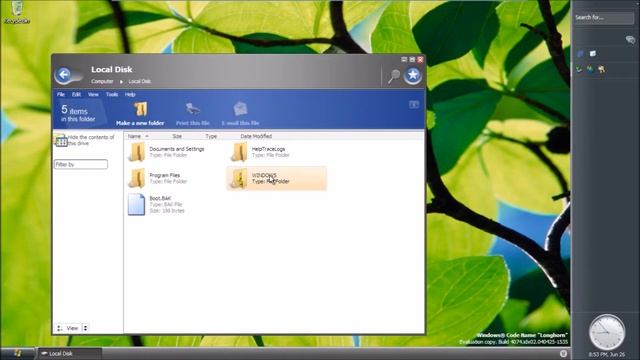Switch to the Local Disk taskbar button
This screenshot has width=640, height=360.
coord(69,353)
